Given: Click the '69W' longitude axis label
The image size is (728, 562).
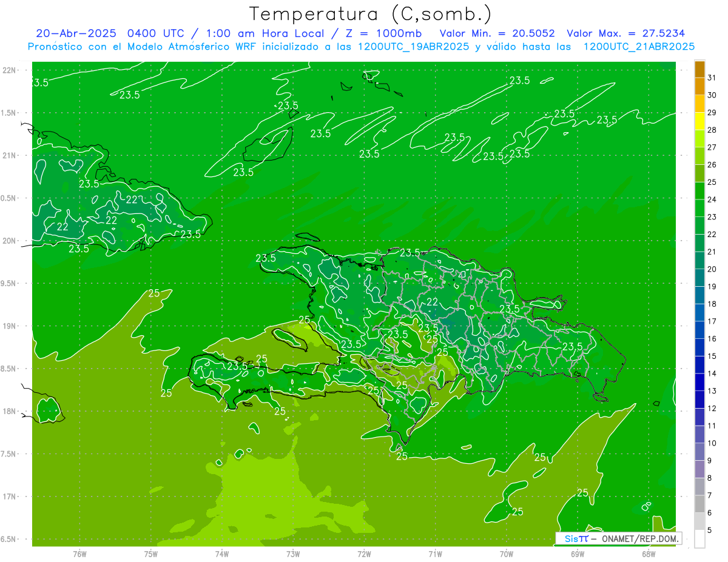Looking at the screenshot, I should click(578, 554).
